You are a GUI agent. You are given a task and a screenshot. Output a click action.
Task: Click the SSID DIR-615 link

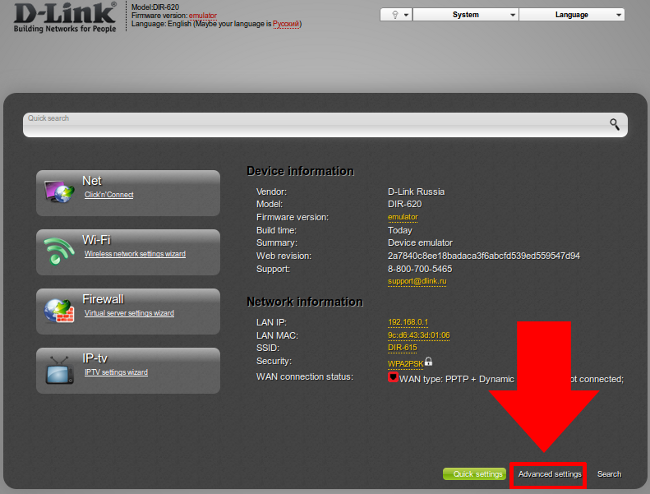point(403,348)
